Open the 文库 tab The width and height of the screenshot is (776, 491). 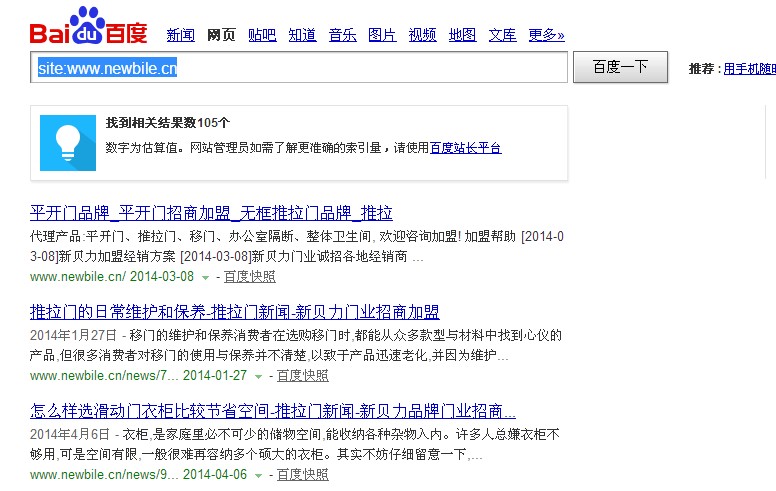(502, 35)
